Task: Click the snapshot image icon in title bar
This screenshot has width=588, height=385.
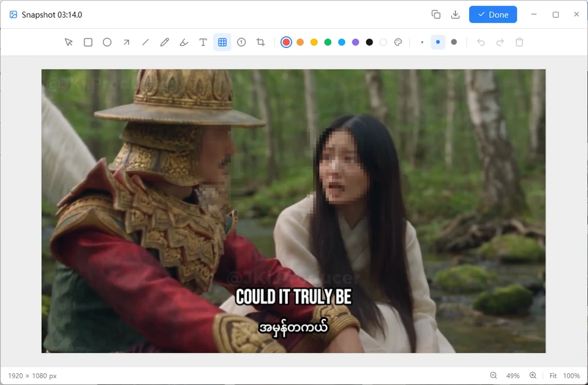Action: click(13, 15)
